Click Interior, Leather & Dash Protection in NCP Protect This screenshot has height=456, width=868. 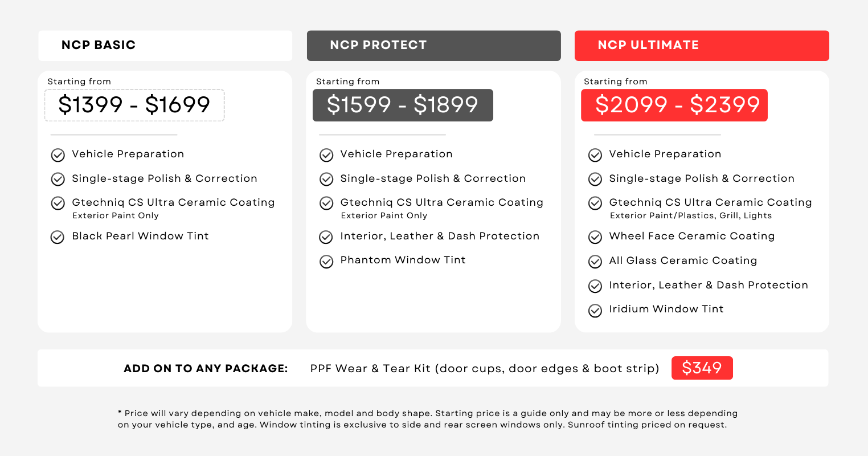440,236
